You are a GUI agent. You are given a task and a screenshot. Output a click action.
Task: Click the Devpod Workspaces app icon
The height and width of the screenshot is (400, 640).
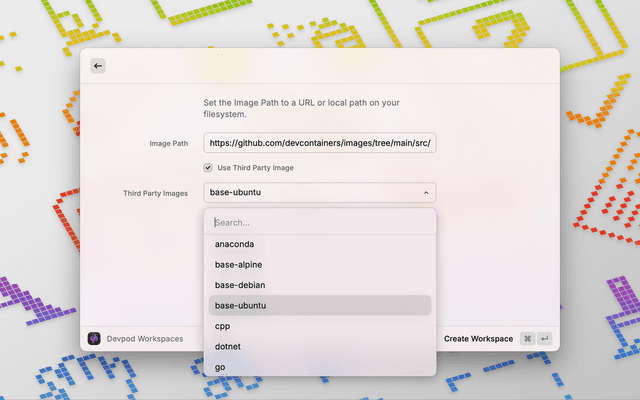94,339
